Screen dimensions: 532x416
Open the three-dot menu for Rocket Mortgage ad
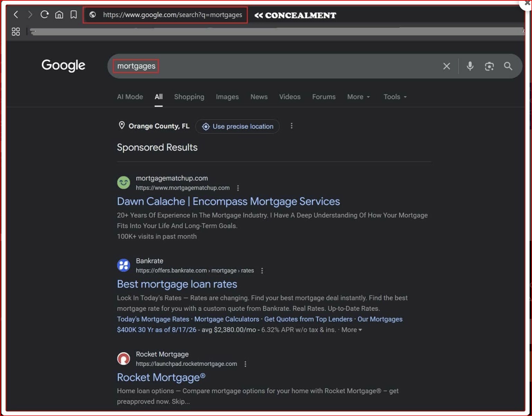[245, 364]
